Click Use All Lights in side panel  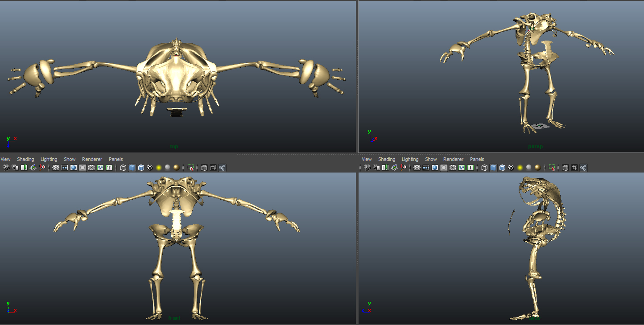[x=520, y=168]
